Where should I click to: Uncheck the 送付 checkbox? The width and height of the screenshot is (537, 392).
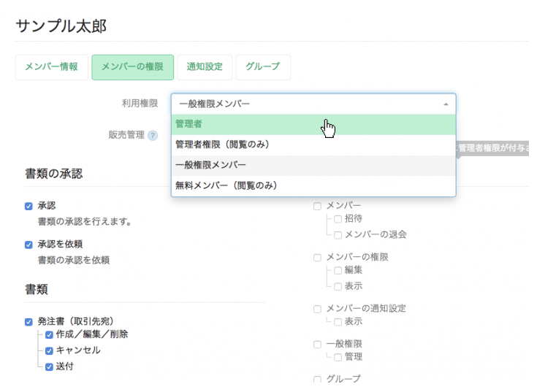(49, 367)
